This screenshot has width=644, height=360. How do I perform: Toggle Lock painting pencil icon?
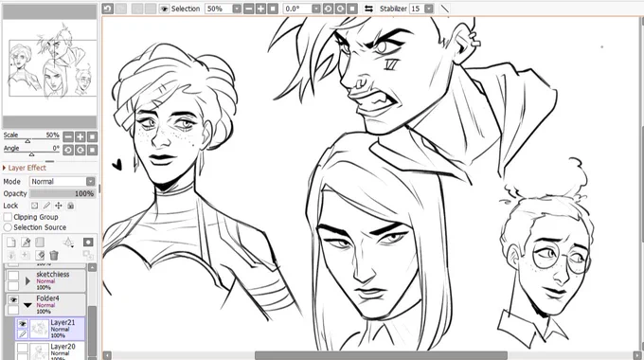pos(46,206)
